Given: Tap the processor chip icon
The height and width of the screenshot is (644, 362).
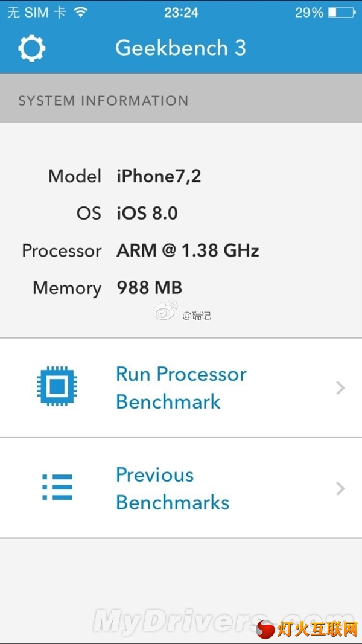Looking at the screenshot, I should [57, 386].
